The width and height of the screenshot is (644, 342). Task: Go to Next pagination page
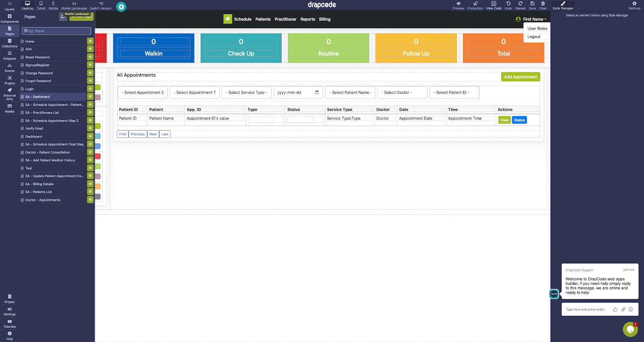tap(153, 134)
